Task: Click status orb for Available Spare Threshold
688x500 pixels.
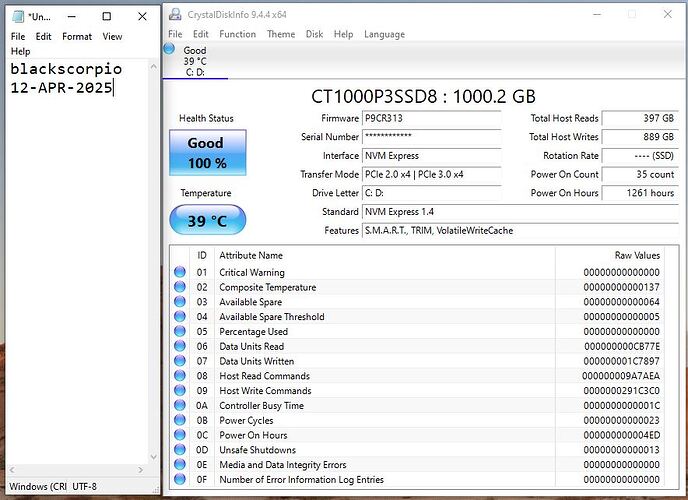Action: point(180,316)
